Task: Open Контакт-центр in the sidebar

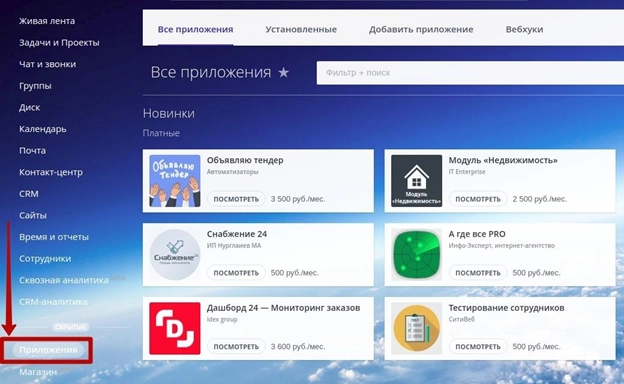Action: pyautogui.click(x=51, y=172)
